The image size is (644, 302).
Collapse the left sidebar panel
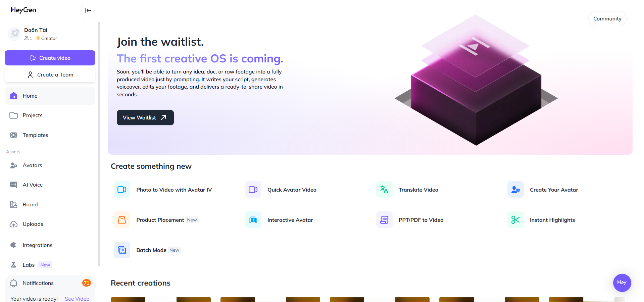88,10
